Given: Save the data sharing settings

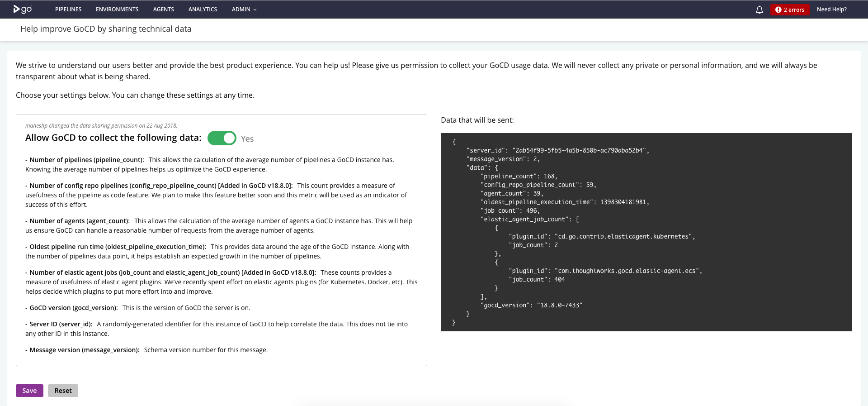Looking at the screenshot, I should 29,391.
